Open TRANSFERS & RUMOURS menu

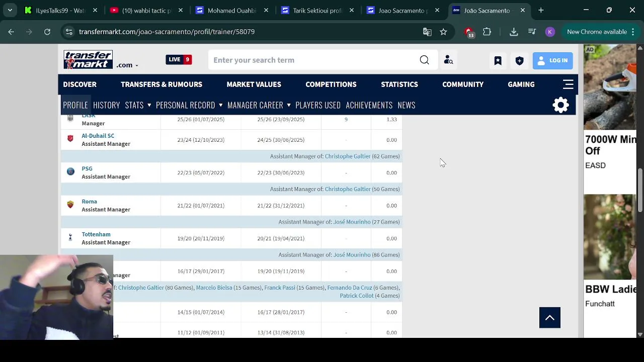(162, 84)
